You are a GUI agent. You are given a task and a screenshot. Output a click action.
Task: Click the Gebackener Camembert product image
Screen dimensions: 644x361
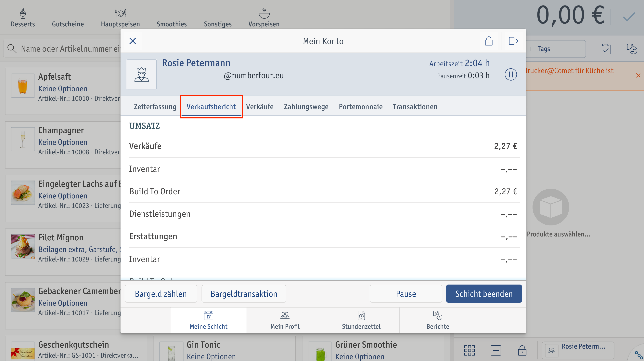[x=23, y=300]
